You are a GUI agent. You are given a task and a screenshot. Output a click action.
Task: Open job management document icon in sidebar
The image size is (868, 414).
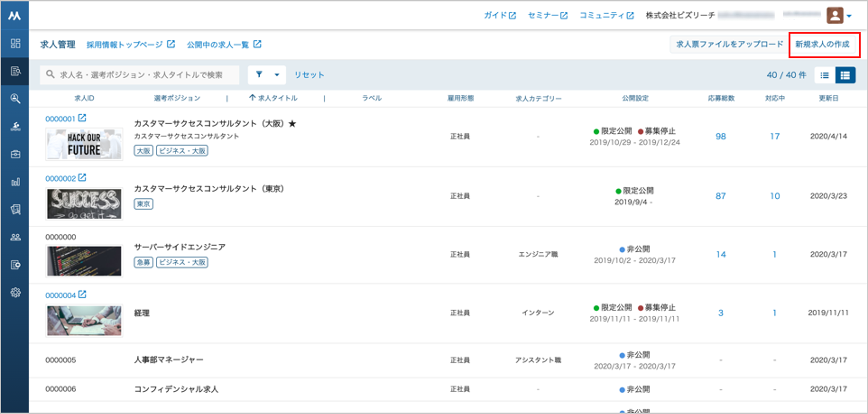tap(15, 71)
